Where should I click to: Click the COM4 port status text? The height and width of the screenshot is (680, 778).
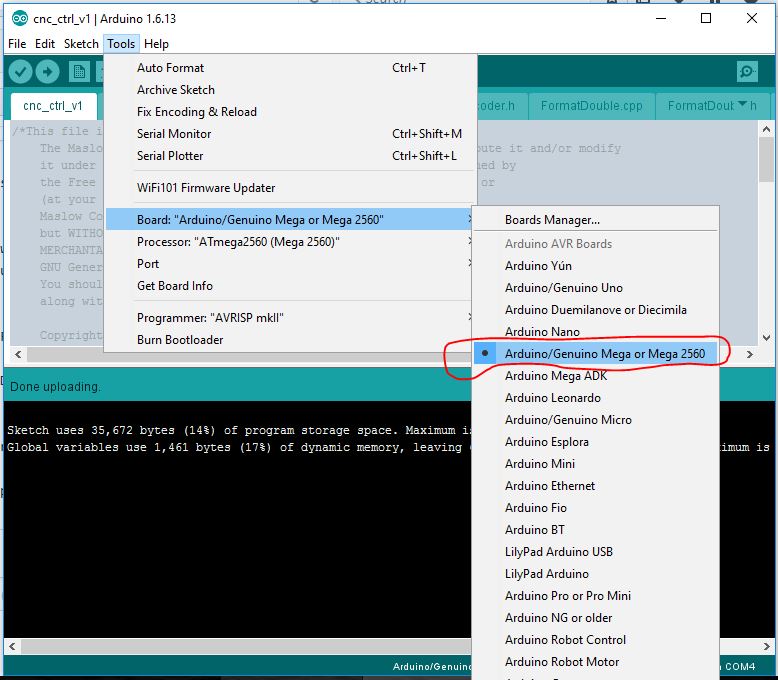[740, 667]
